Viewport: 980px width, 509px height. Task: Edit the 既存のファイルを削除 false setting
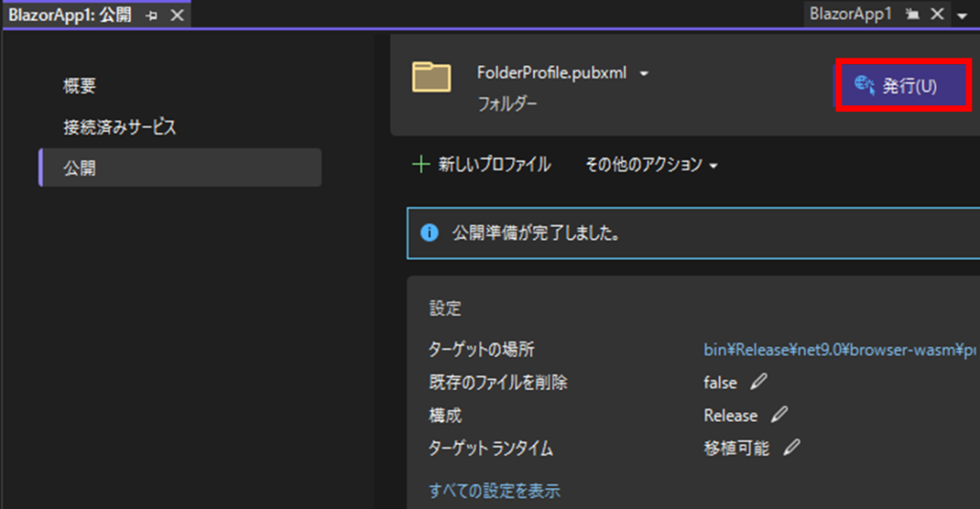[x=759, y=382]
